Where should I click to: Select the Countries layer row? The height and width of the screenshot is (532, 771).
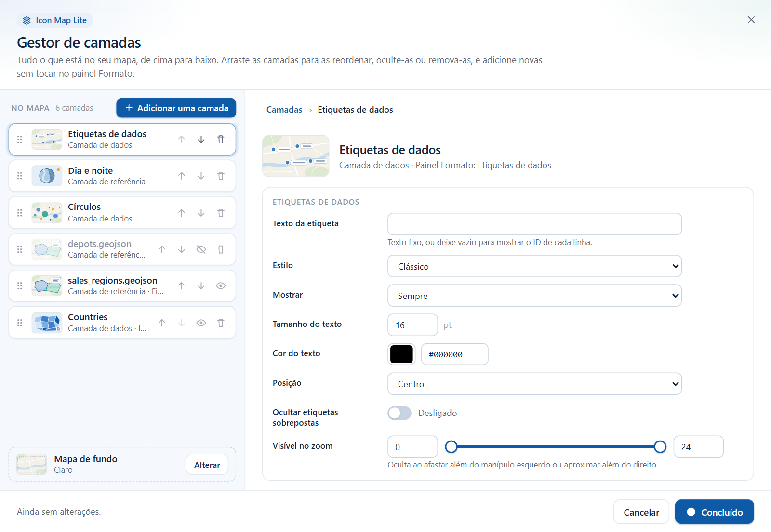[x=122, y=323]
